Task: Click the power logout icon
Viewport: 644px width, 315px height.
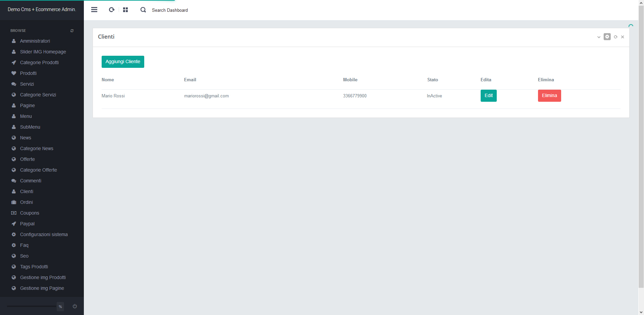Action: pos(75,306)
